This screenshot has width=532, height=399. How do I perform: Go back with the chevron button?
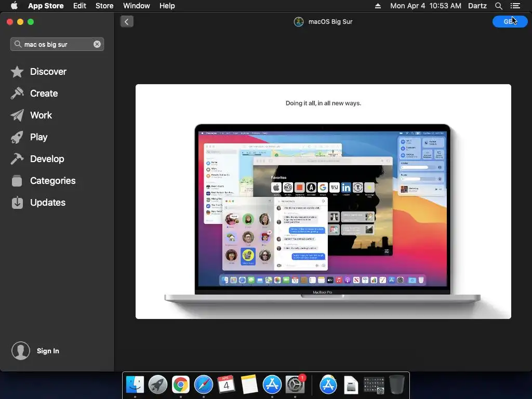127,22
